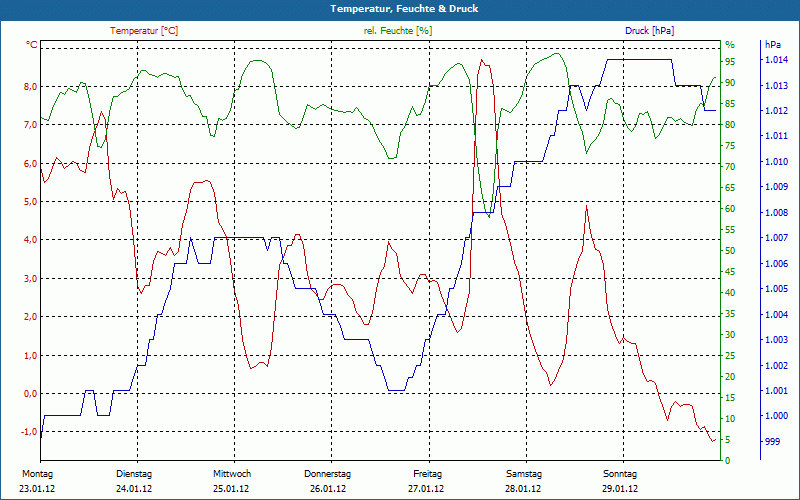Click the date '26.01.12'
The height and width of the screenshot is (500, 800).
pyautogui.click(x=328, y=489)
